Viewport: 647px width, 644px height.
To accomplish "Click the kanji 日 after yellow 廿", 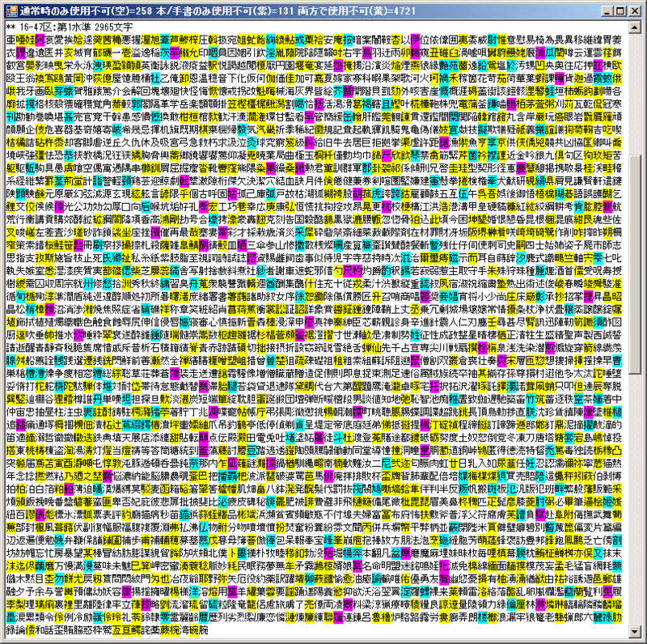I will [463, 464].
